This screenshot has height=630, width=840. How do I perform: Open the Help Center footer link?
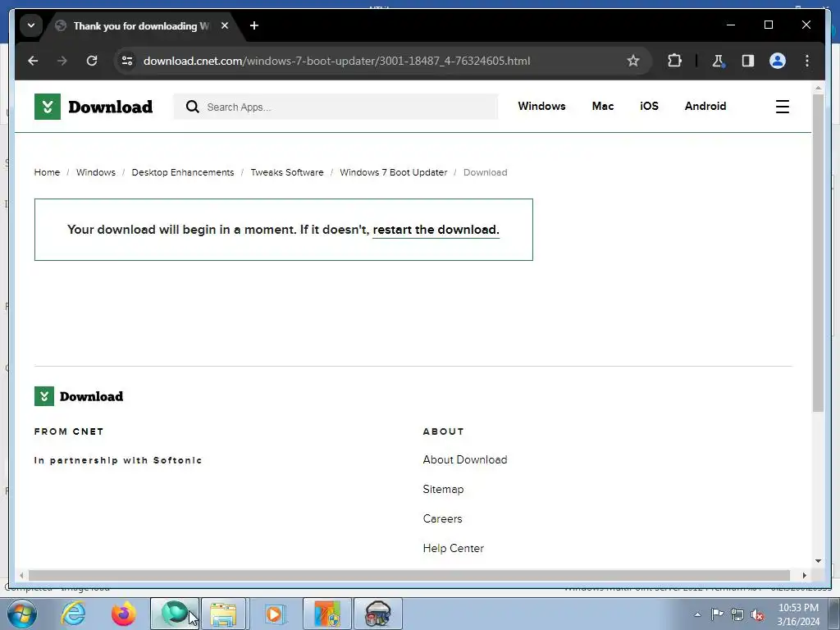(453, 548)
